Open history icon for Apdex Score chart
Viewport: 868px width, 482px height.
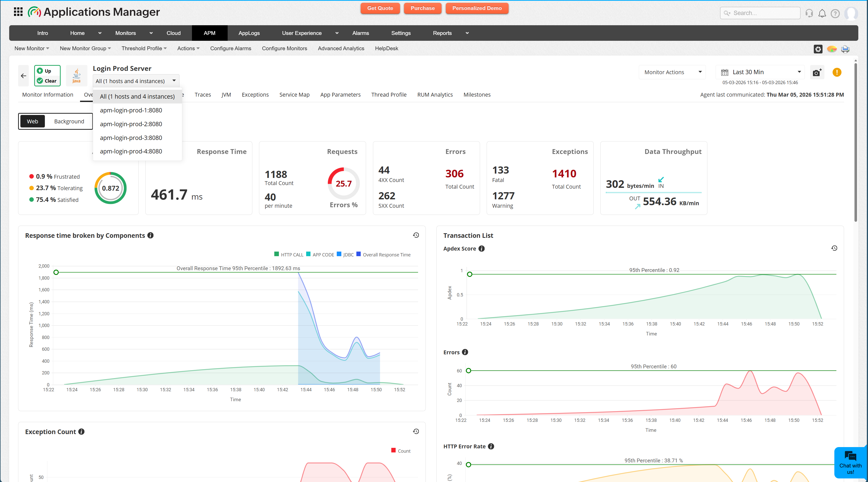pyautogui.click(x=834, y=248)
